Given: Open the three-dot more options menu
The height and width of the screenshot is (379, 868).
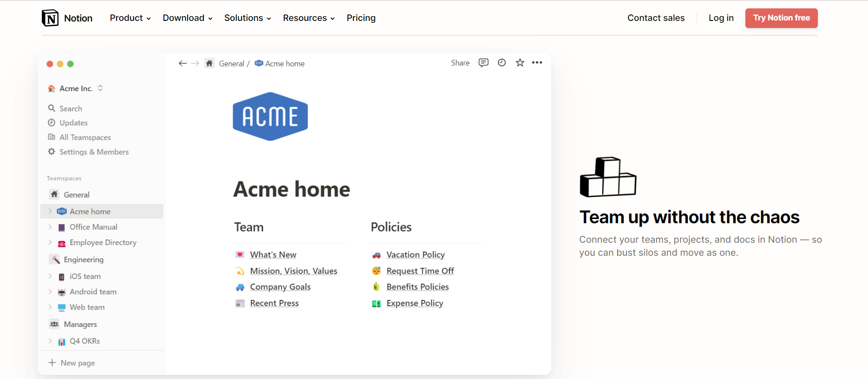Looking at the screenshot, I should (537, 62).
